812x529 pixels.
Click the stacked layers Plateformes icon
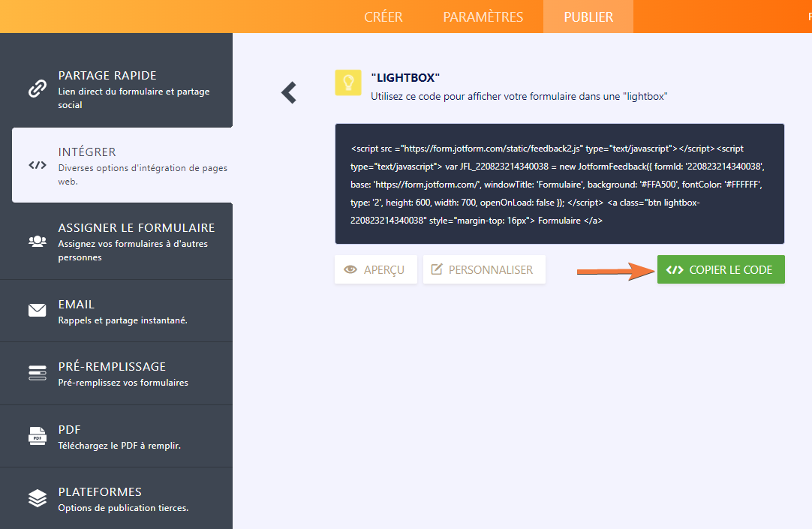[x=38, y=498]
